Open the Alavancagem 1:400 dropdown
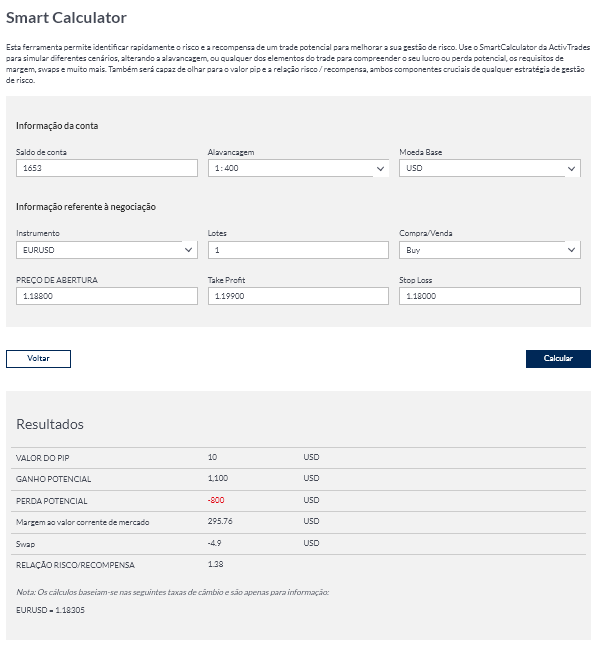The image size is (598, 647). (298, 168)
